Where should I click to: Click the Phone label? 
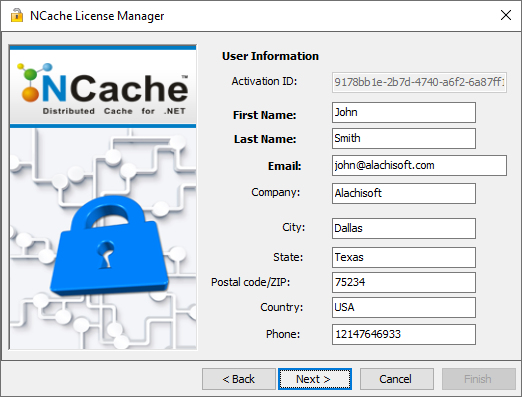(283, 334)
